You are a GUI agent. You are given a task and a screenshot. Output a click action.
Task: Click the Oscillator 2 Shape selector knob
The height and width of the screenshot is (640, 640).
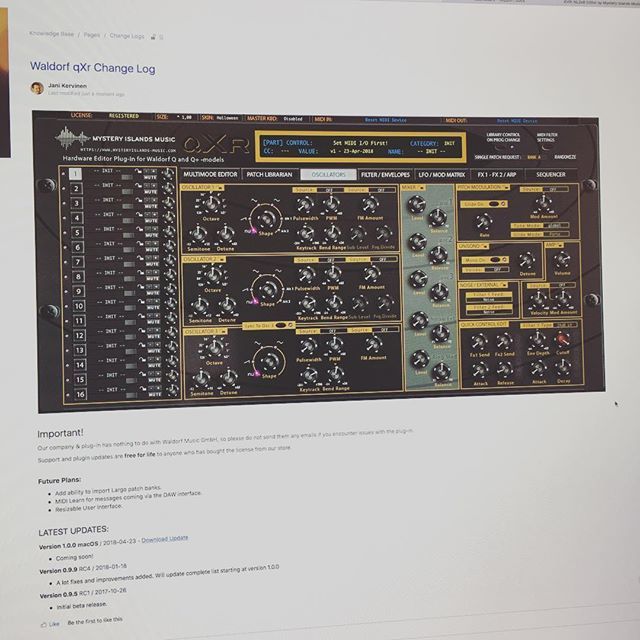(x=267, y=289)
